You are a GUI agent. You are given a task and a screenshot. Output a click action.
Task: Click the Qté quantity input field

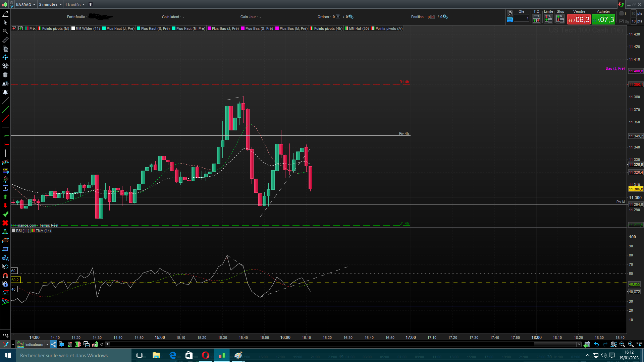click(522, 18)
